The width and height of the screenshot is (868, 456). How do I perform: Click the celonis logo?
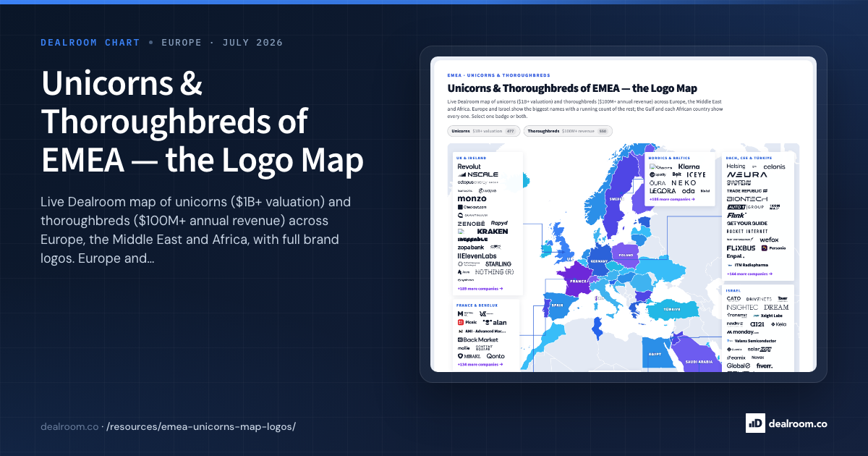click(x=774, y=167)
